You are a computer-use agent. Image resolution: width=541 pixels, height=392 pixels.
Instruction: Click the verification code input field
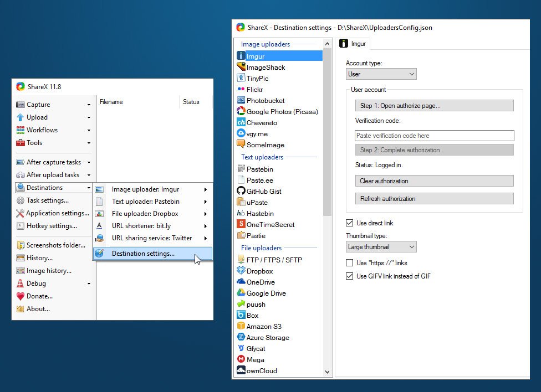click(x=435, y=136)
